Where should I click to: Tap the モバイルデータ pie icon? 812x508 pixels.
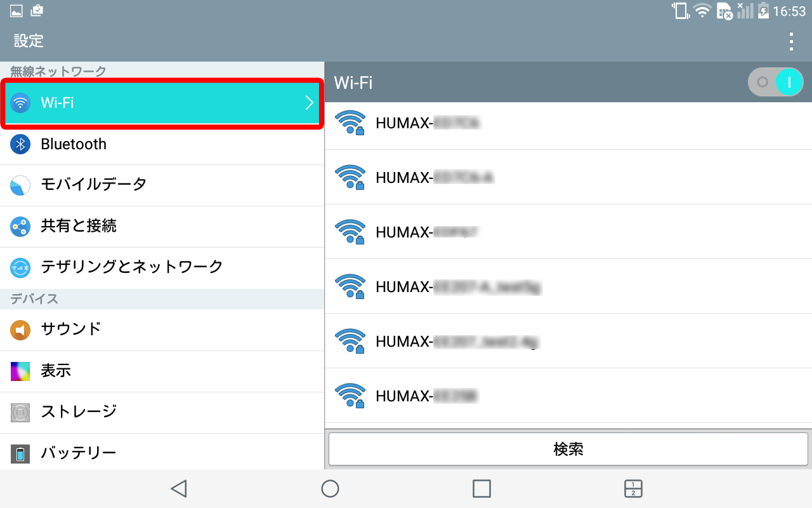point(20,185)
